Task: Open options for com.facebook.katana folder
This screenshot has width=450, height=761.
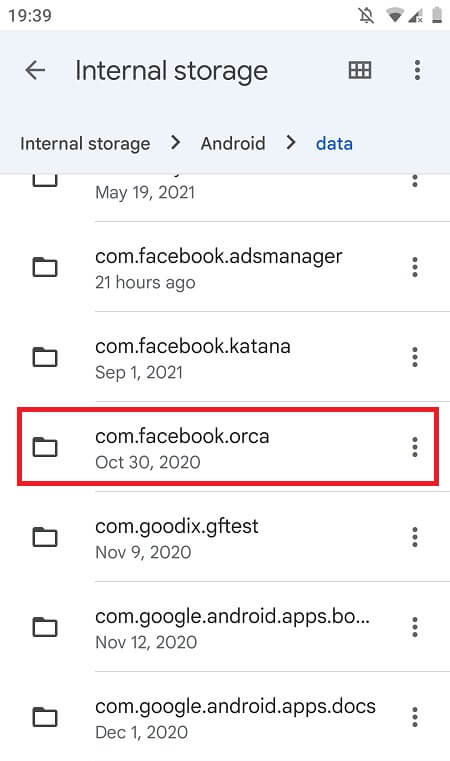Action: pyautogui.click(x=415, y=357)
